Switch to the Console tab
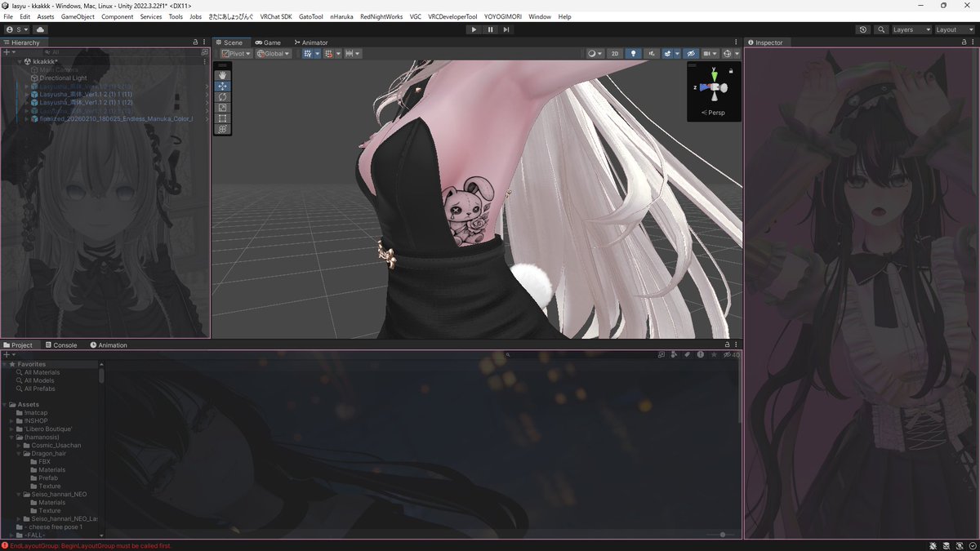 (x=61, y=345)
